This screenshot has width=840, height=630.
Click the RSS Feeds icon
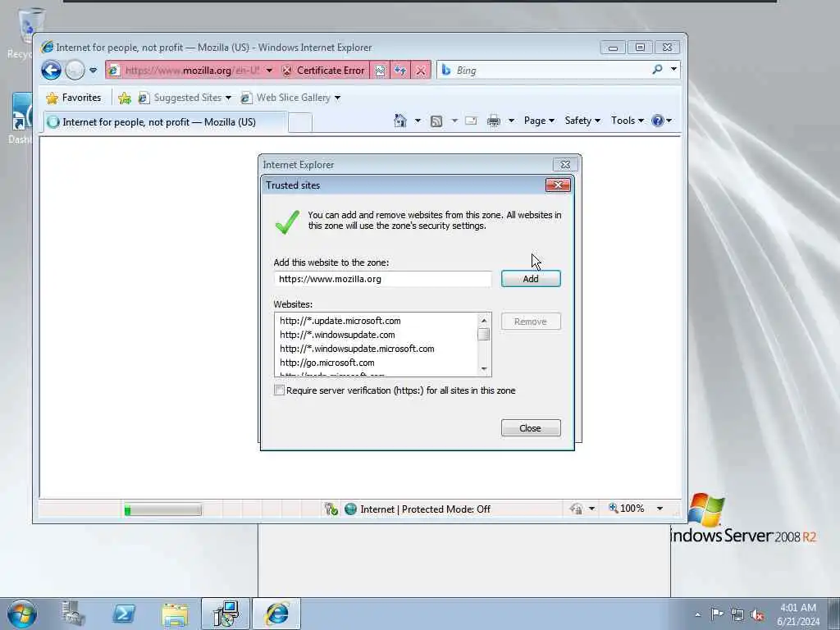(436, 121)
